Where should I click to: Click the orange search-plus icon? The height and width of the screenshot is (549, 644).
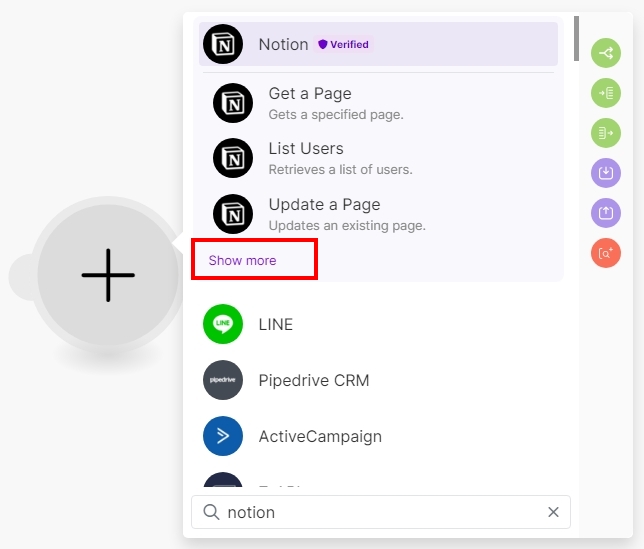click(x=605, y=253)
